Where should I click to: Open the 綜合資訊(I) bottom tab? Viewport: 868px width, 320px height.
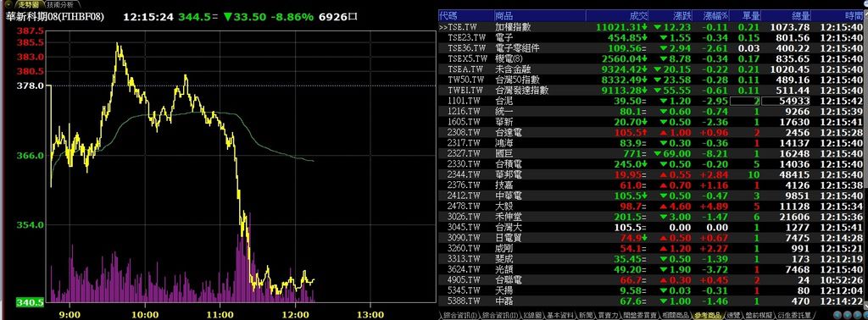[x=459, y=316]
